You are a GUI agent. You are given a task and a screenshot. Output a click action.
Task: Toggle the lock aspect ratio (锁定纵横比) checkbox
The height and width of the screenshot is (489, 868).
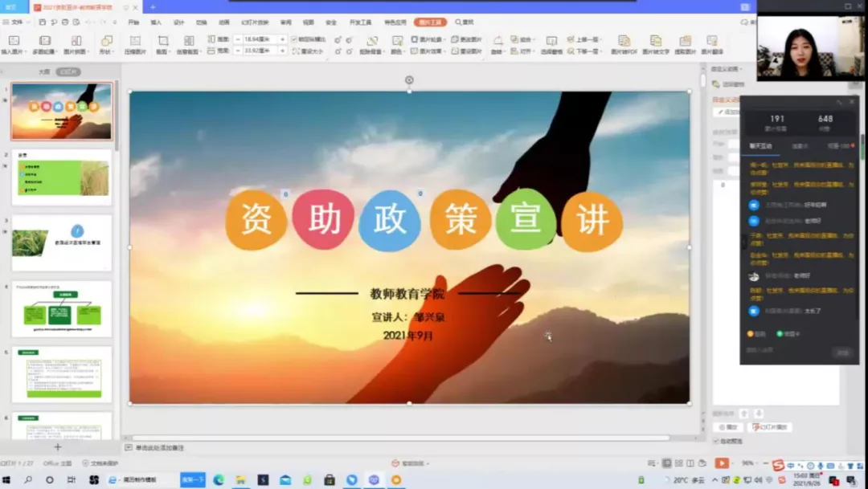pos(294,39)
